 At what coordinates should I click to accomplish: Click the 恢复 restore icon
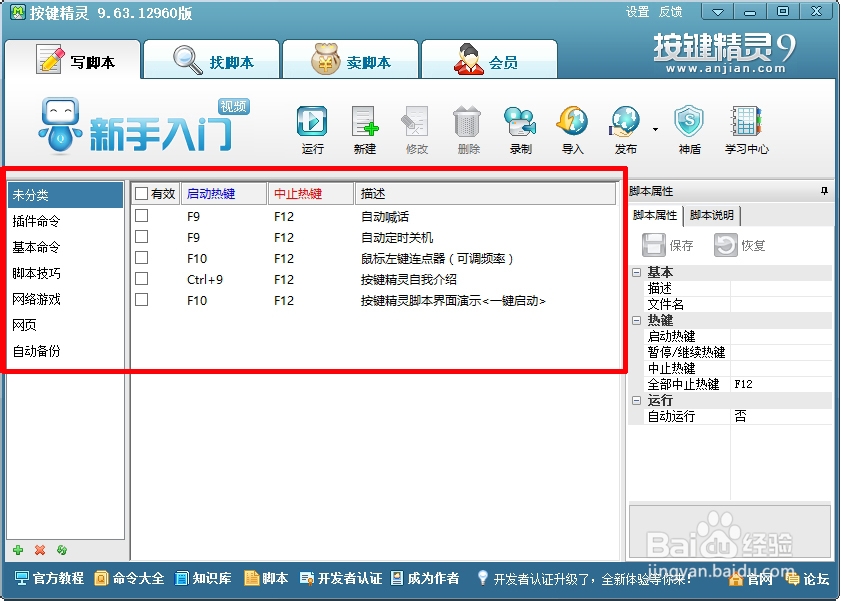tap(725, 245)
